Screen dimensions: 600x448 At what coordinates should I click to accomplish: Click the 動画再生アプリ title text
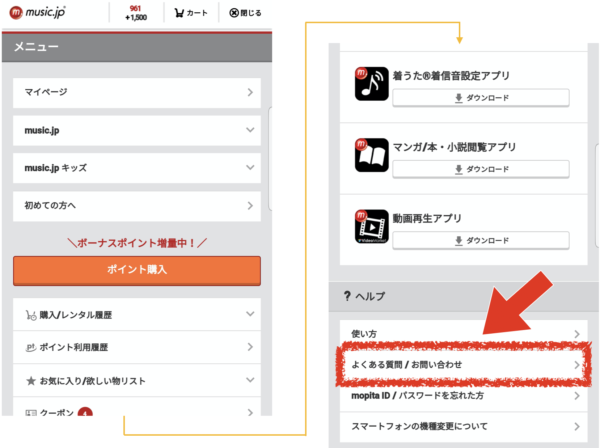tap(427, 218)
